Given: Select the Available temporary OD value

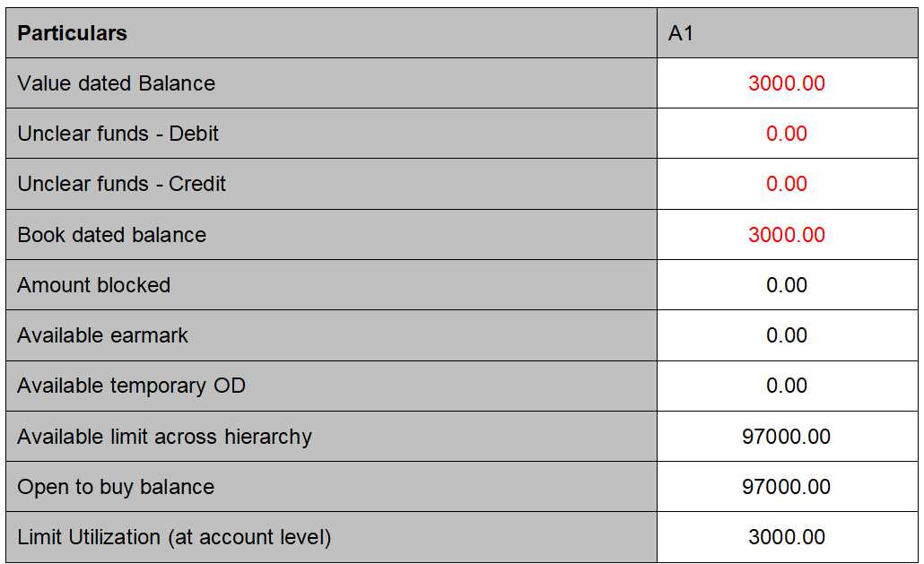Looking at the screenshot, I should 786,386.
